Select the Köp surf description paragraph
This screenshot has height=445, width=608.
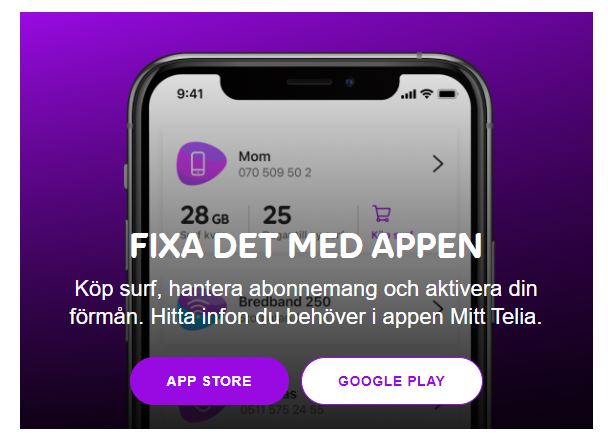(306, 303)
